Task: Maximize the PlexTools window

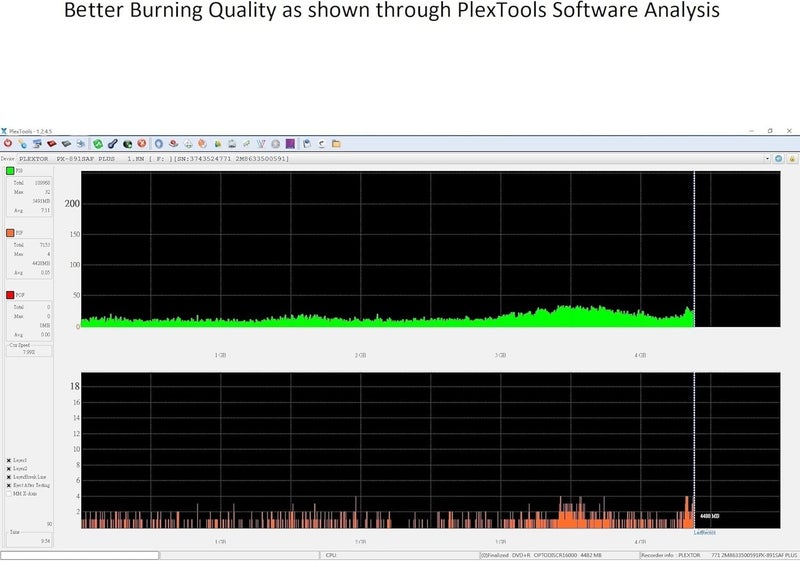Action: tap(770, 130)
